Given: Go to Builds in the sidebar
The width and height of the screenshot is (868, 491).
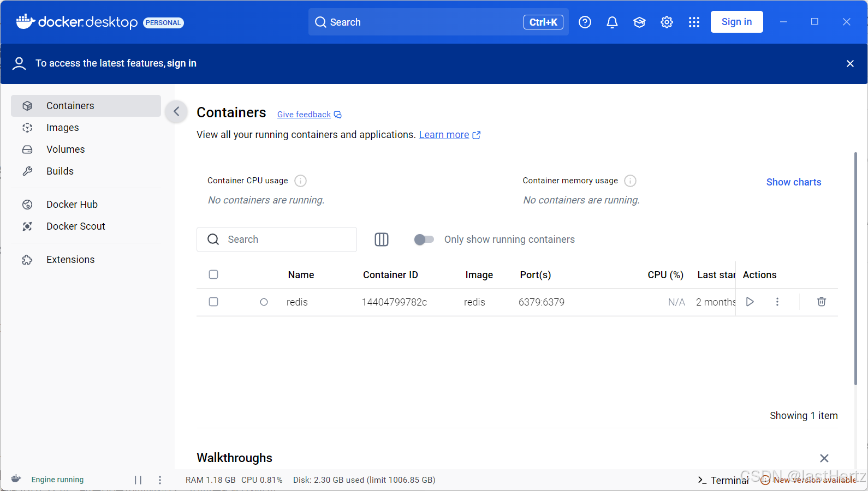Looking at the screenshot, I should pyautogui.click(x=86, y=171).
